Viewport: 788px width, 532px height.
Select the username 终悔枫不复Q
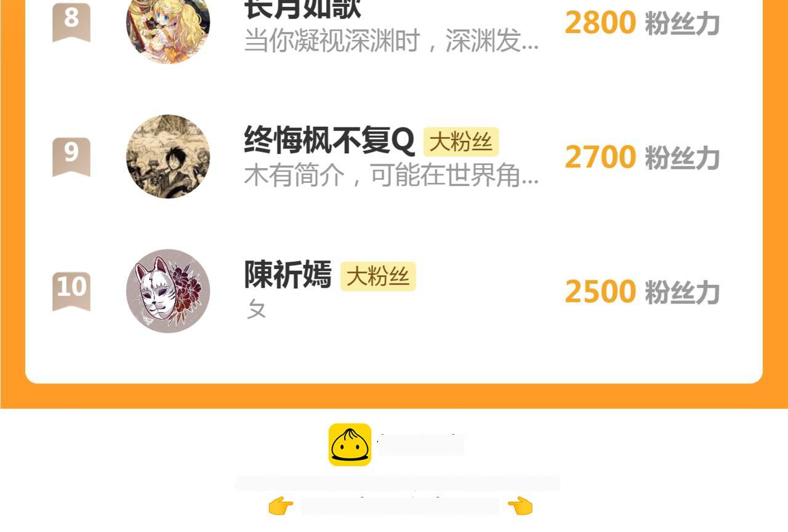tap(329, 141)
